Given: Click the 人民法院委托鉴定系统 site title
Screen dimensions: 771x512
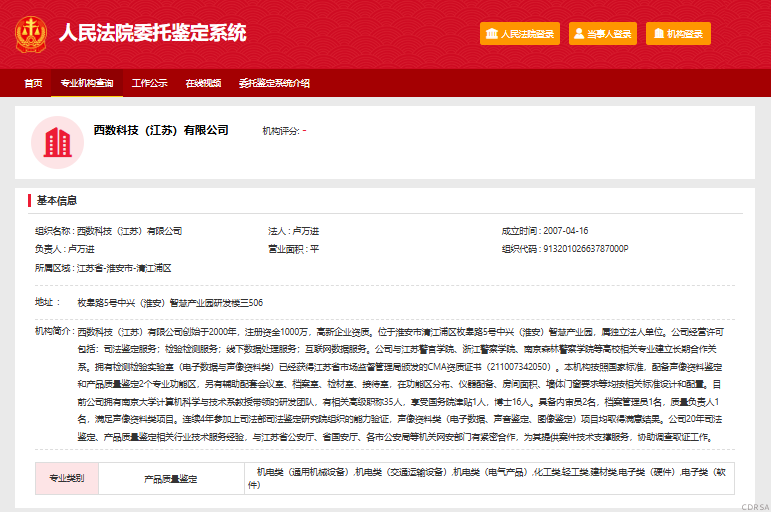Looking at the screenshot, I should 152,33.
